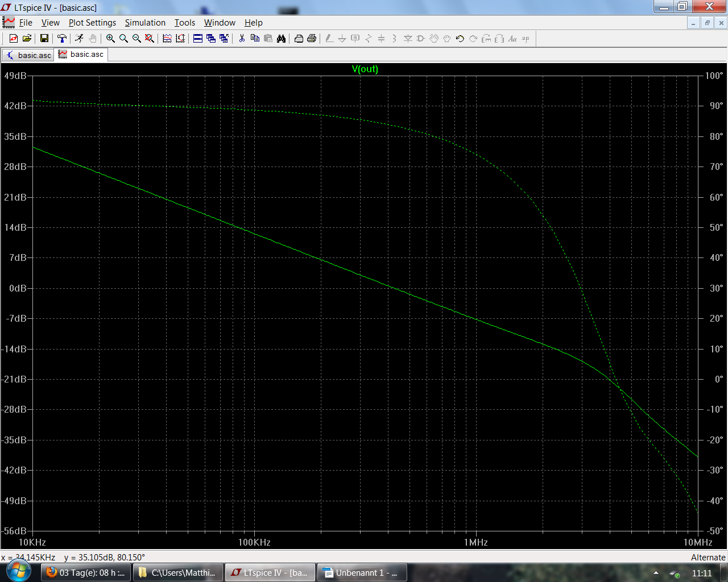Click the Text Aa icon
The width and height of the screenshot is (728, 582).
pyautogui.click(x=512, y=39)
